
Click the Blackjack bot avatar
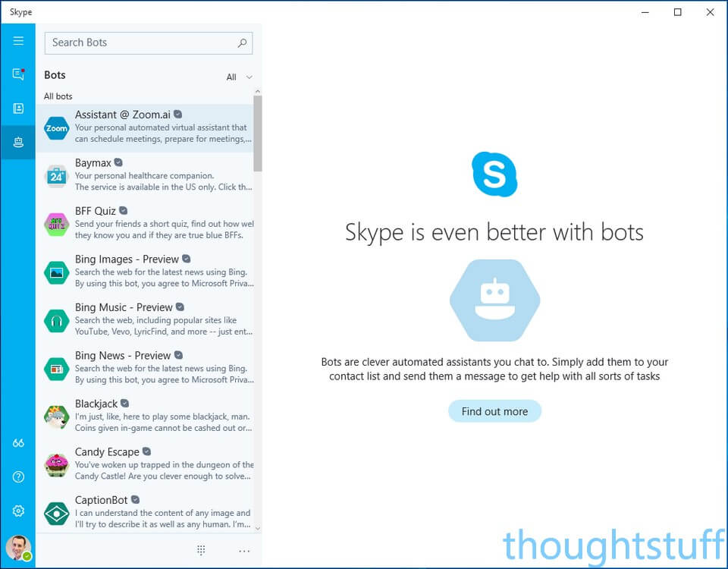[x=57, y=417]
